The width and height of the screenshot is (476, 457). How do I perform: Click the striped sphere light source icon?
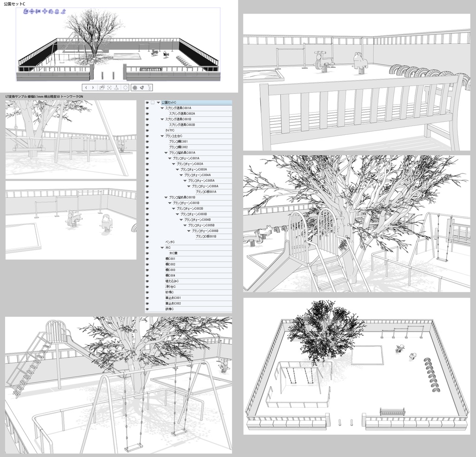coord(135,88)
